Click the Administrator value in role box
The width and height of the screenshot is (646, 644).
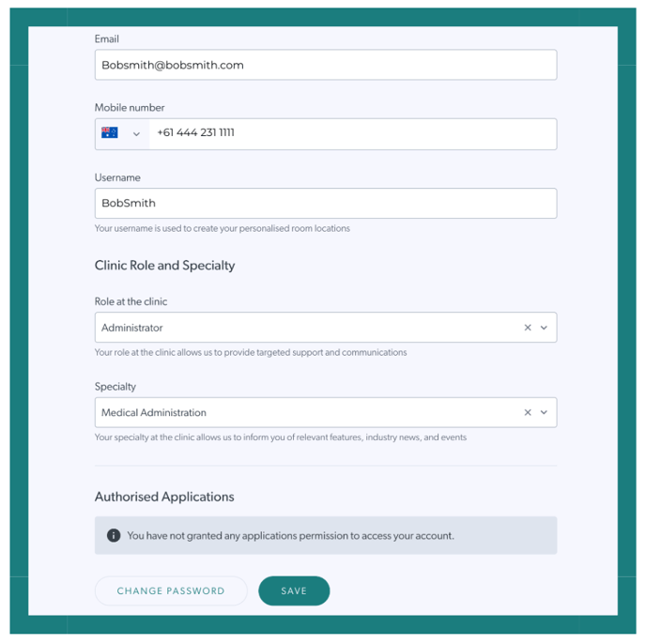132,328
